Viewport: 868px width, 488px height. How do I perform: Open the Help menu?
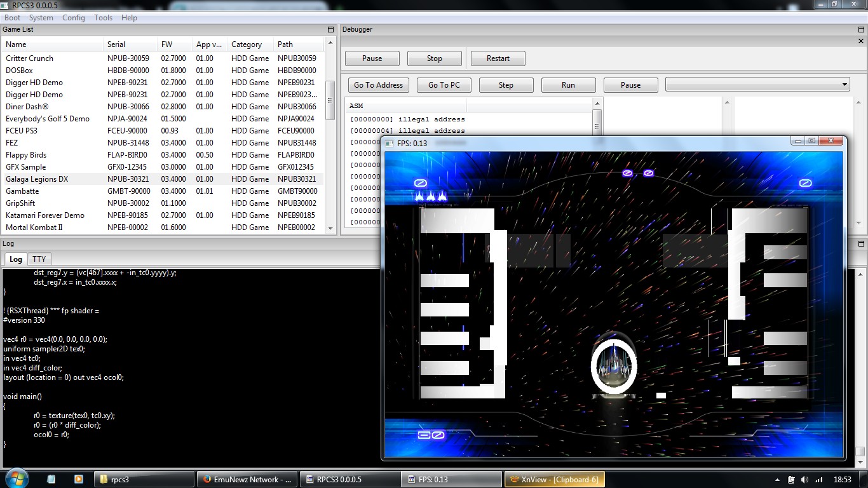129,18
